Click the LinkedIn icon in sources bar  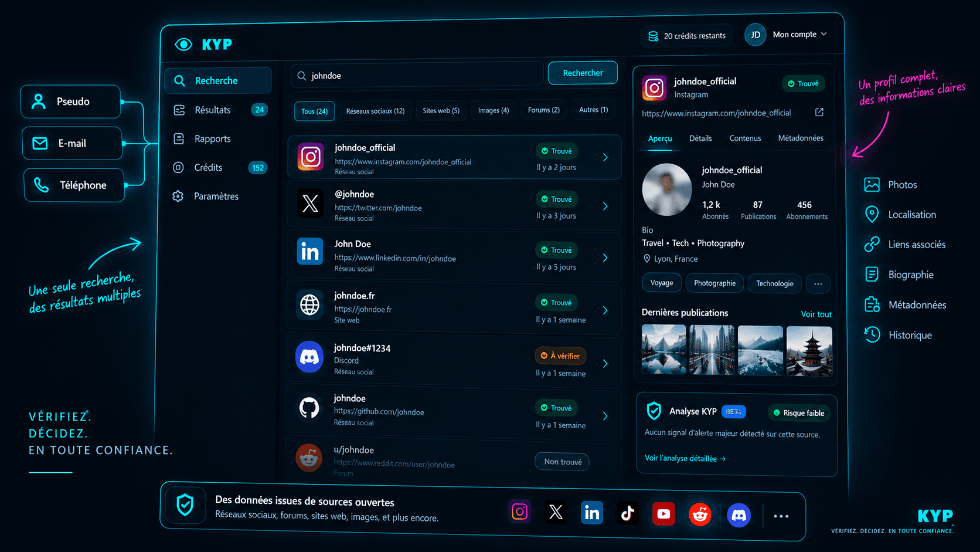coord(592,513)
